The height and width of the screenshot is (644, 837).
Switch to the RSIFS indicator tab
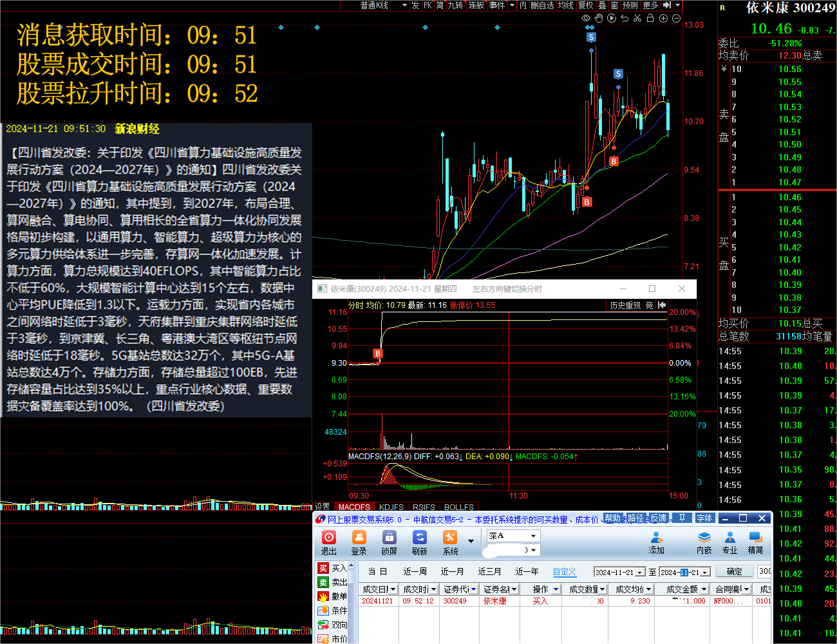424,507
